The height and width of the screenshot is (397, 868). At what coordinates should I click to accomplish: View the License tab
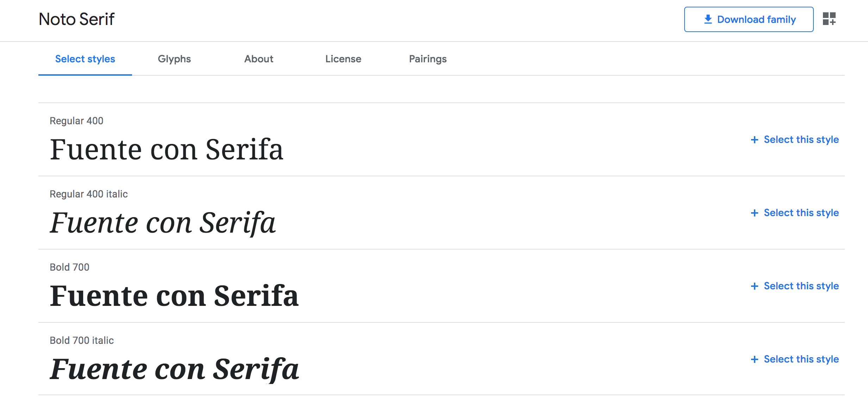point(343,59)
